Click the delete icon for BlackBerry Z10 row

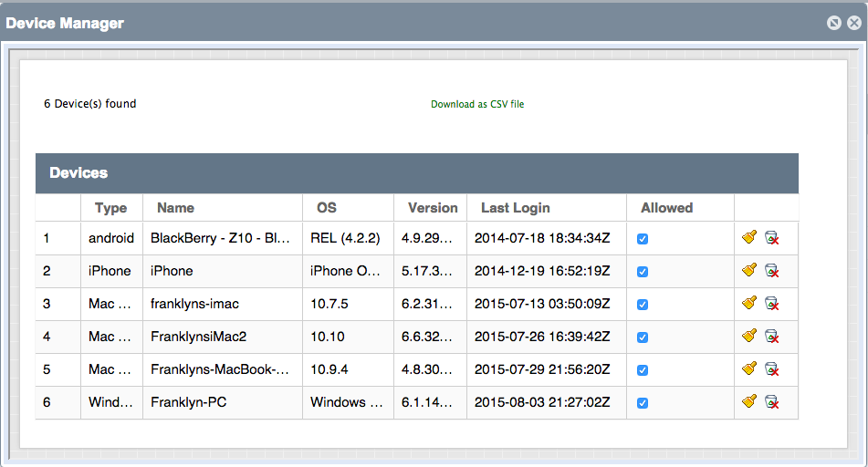(771, 238)
